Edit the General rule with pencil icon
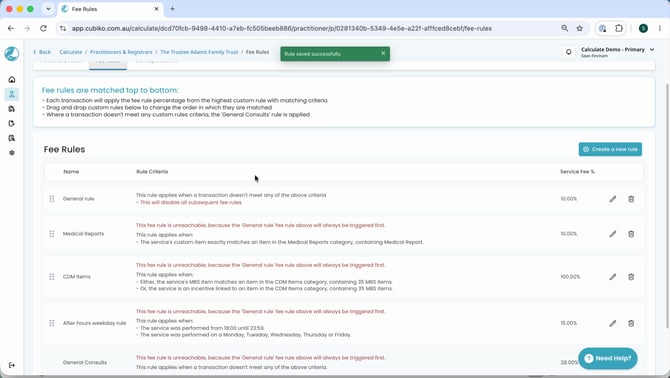 click(613, 199)
